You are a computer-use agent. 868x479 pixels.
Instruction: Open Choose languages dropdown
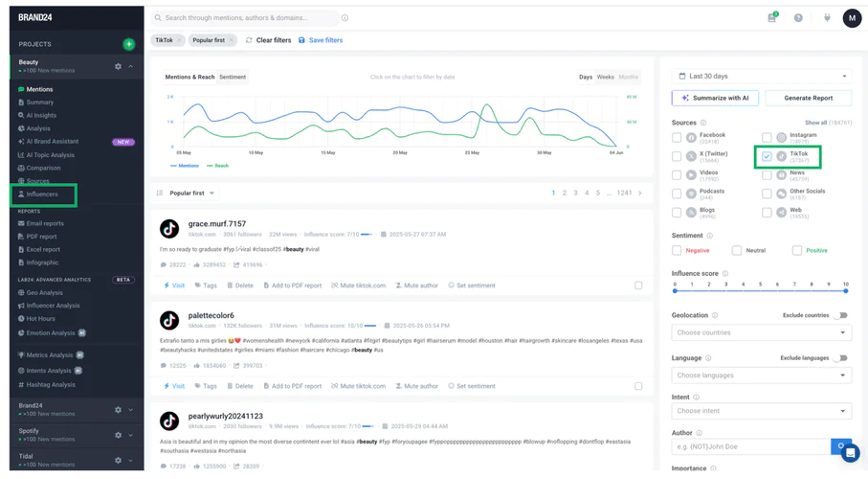click(x=762, y=376)
